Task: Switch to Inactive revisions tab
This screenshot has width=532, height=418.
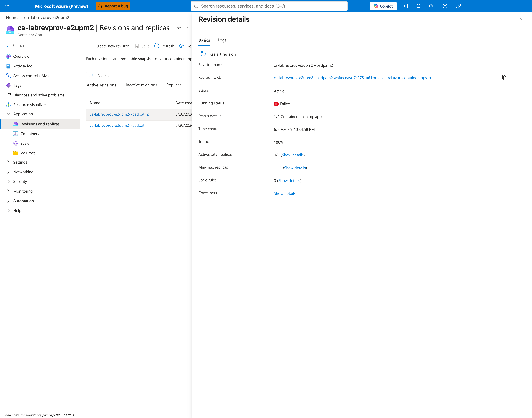Action: pyautogui.click(x=141, y=85)
